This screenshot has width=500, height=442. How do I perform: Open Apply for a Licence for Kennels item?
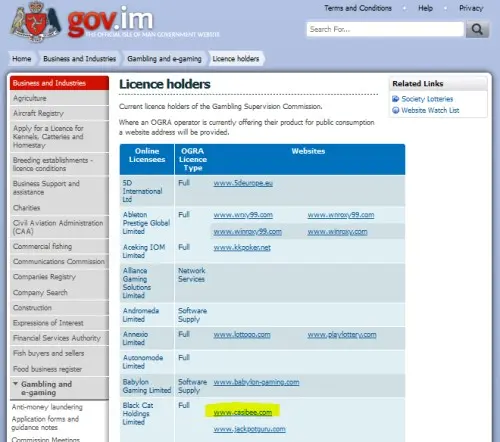tap(59, 137)
